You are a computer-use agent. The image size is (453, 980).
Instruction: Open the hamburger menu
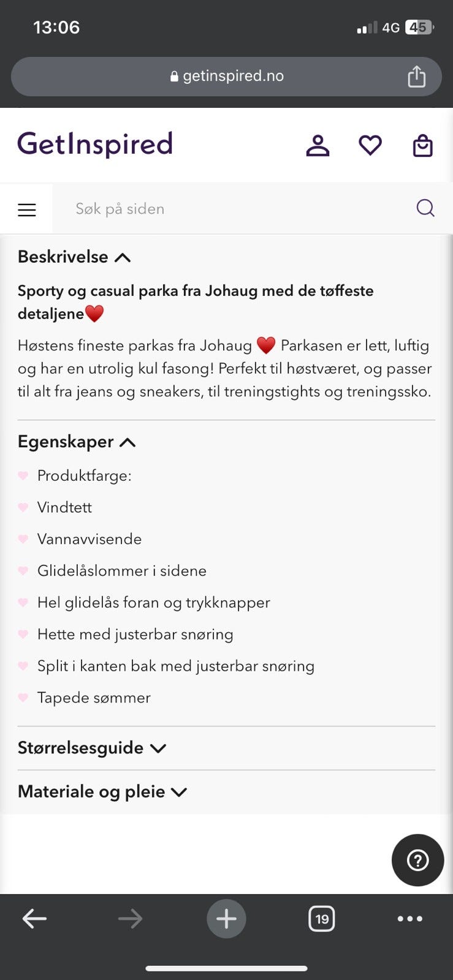[x=26, y=209]
